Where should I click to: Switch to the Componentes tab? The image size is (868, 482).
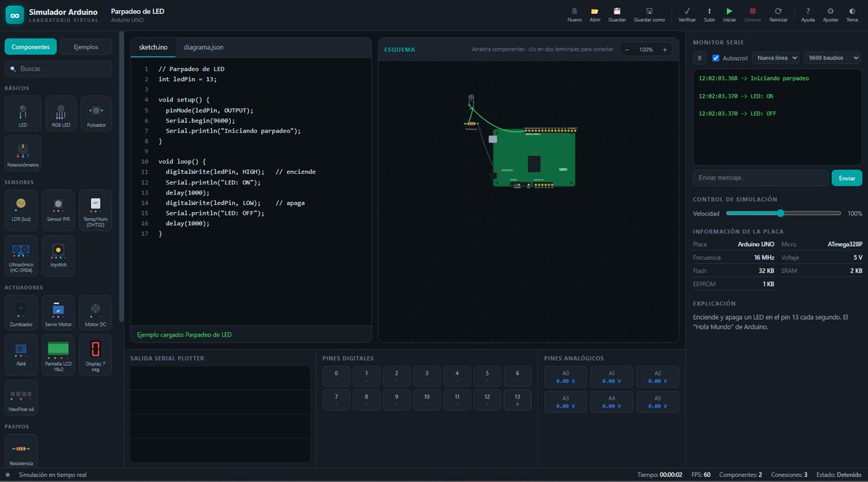point(31,47)
